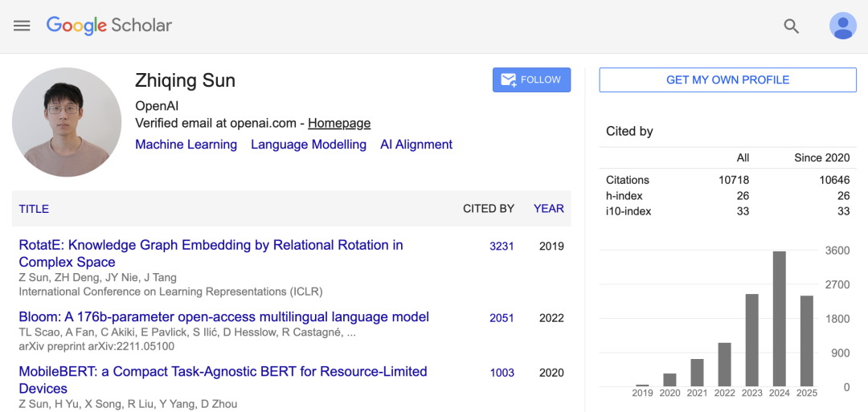Click the Bloom author list text
Image resolution: width=868 pixels, height=412 pixels.
click(x=187, y=332)
